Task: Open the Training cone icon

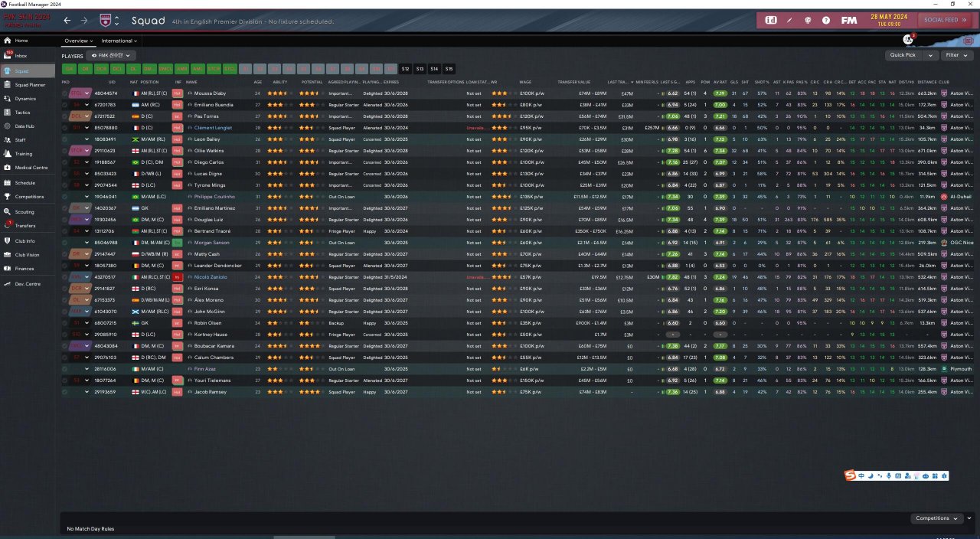Action: pyautogui.click(x=8, y=154)
